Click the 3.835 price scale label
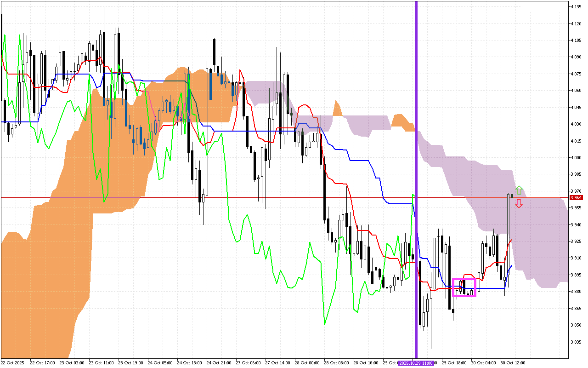Viewport: 588px width, 368px height. point(577,342)
